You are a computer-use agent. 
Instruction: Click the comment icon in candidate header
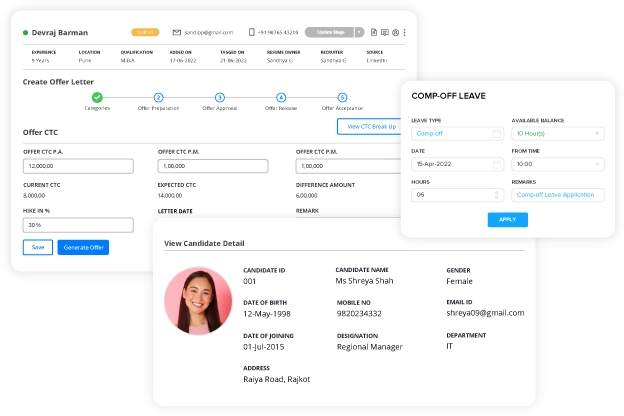[384, 33]
